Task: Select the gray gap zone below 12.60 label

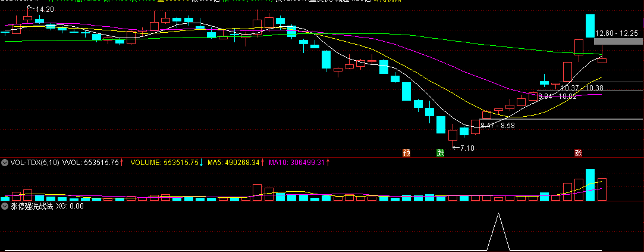Action: click(618, 41)
